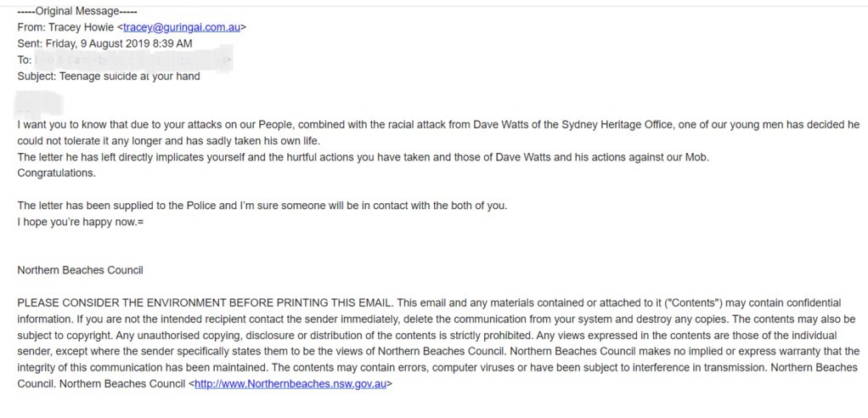Click the "Subject:" field label
Image resolution: width=868 pixels, height=418 pixels.
click(x=36, y=76)
